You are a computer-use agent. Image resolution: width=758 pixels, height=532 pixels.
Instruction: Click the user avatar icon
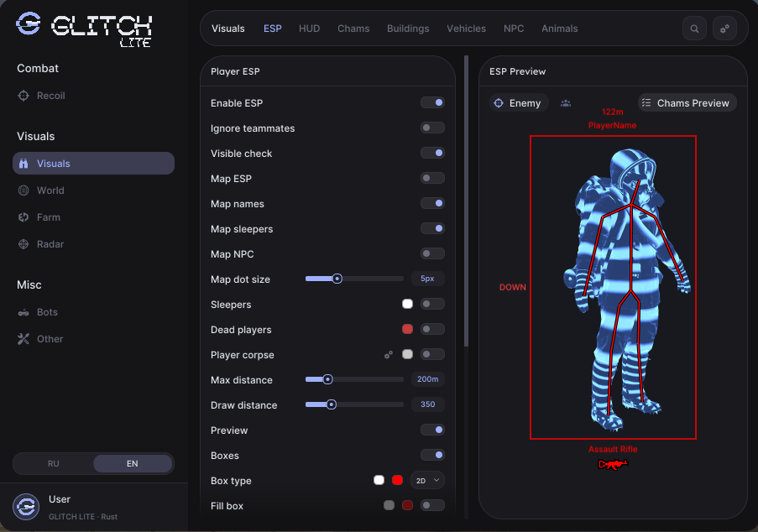click(26, 507)
